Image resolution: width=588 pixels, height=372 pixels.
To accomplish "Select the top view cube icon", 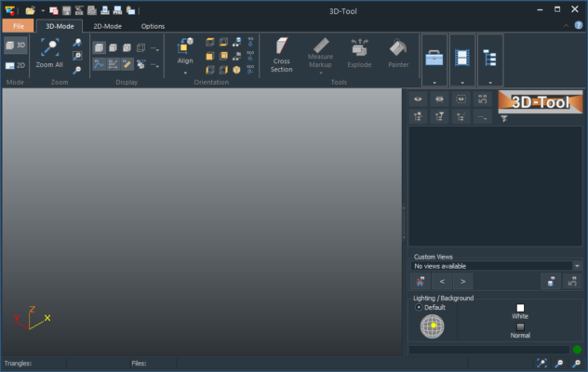I will click(210, 42).
